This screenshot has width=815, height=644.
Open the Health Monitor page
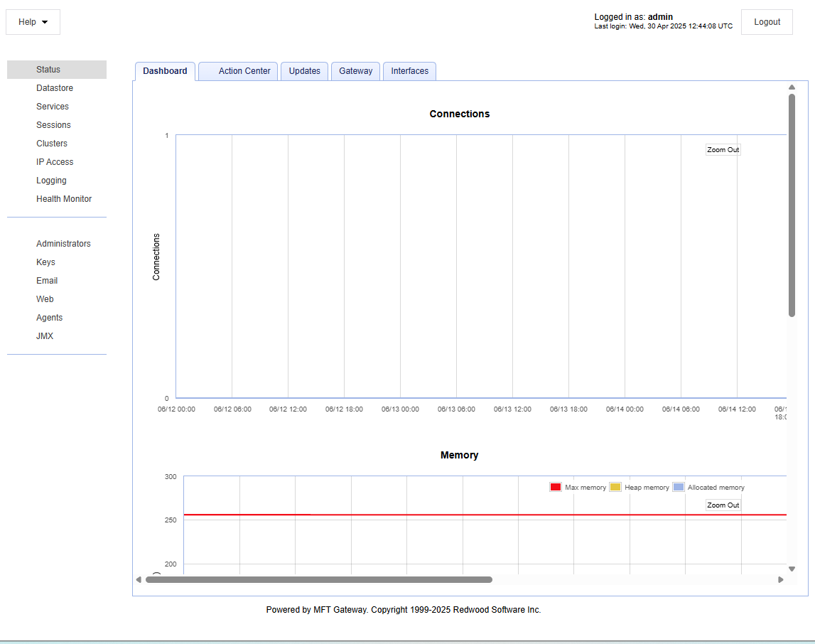click(64, 199)
